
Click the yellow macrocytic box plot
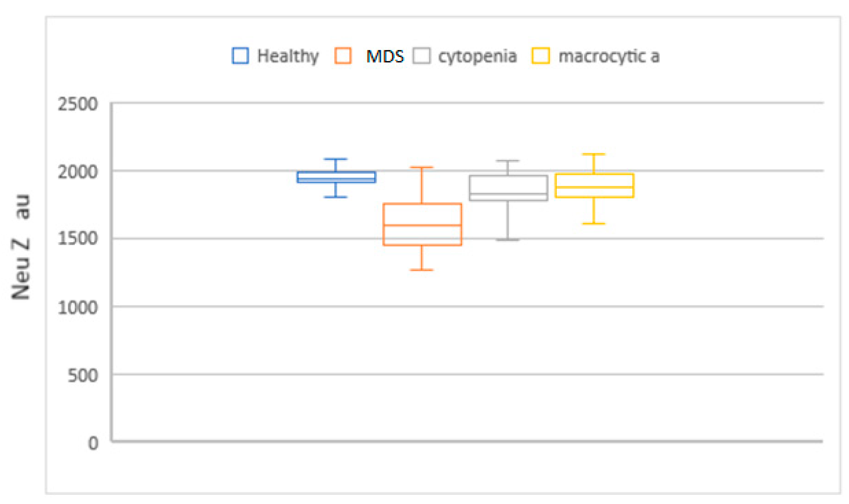(x=594, y=186)
